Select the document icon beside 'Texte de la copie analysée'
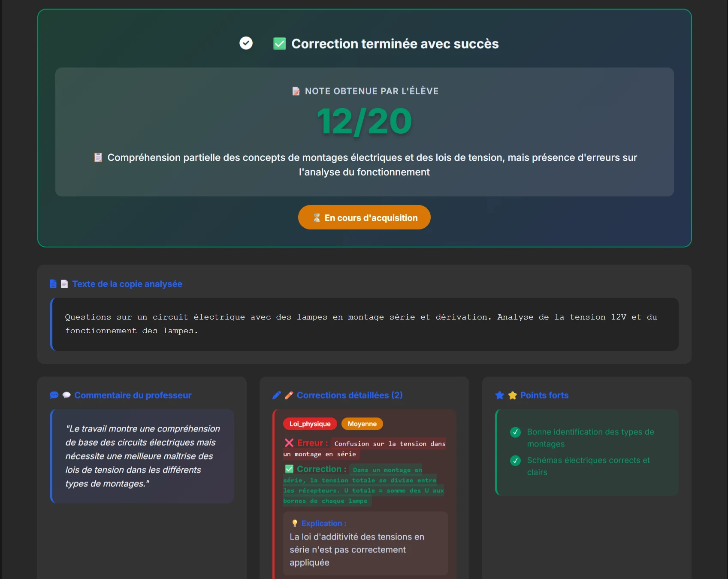The image size is (728, 579). point(53,283)
